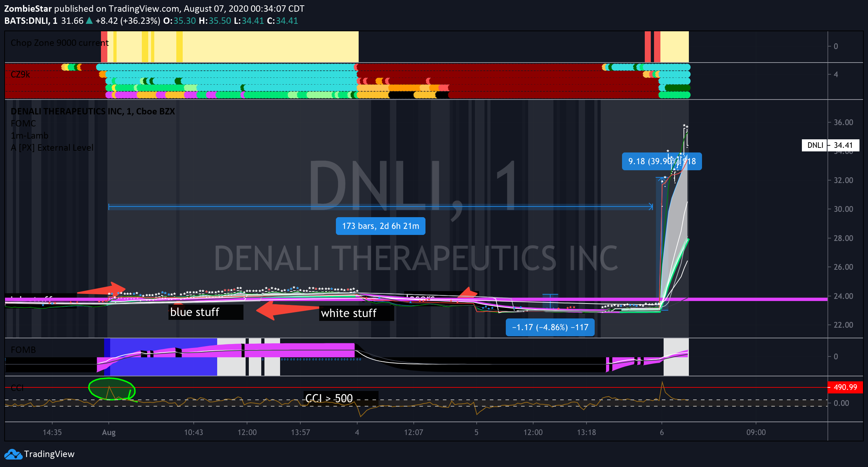Click the open value O:35.30
The width and height of the screenshot is (868, 467).
180,21
